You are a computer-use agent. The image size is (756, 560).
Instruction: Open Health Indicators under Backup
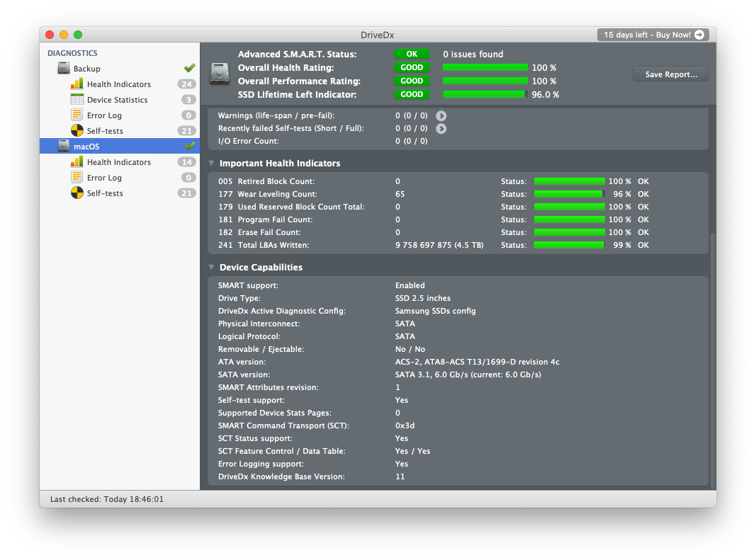coord(120,84)
